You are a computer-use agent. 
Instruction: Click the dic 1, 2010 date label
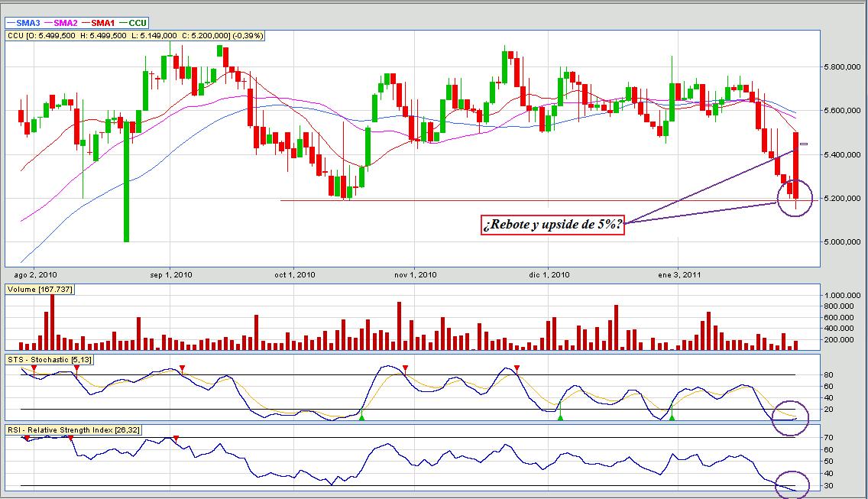coord(549,274)
